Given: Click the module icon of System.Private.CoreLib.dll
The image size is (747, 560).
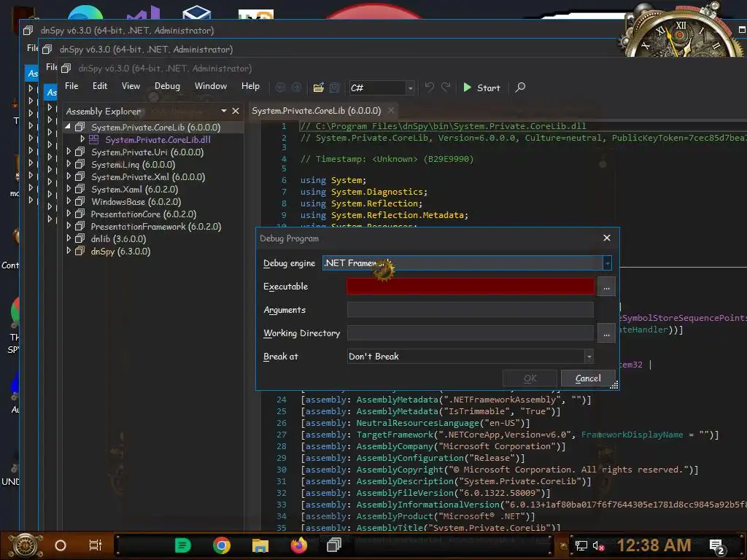Looking at the screenshot, I should (94, 139).
